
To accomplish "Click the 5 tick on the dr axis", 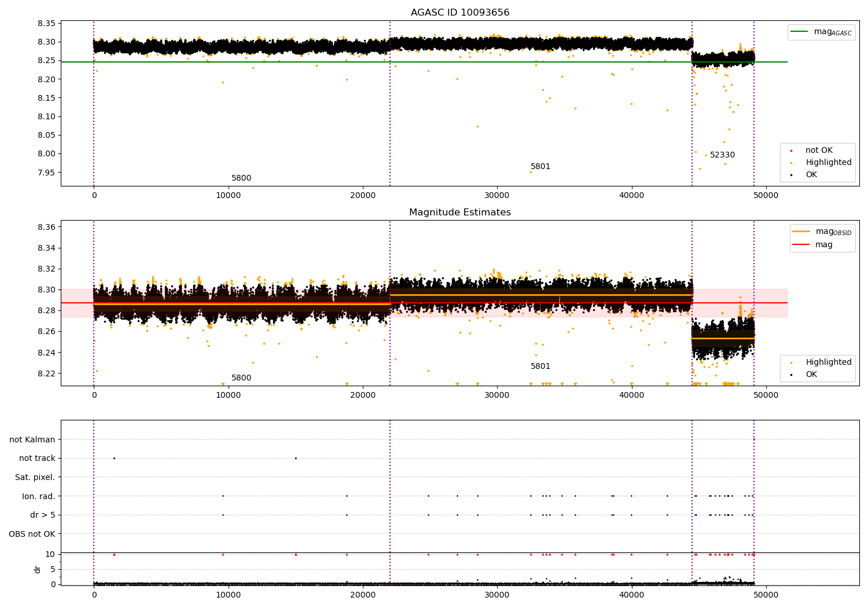I will [53, 569].
